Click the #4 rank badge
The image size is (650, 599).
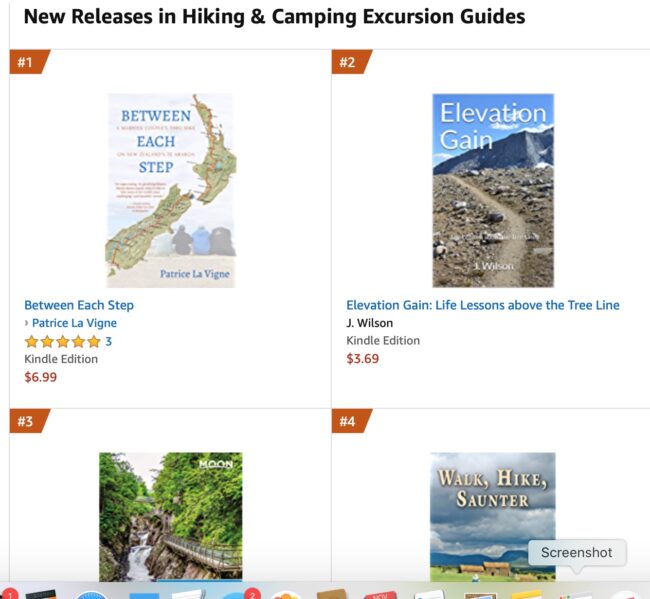[x=348, y=421]
